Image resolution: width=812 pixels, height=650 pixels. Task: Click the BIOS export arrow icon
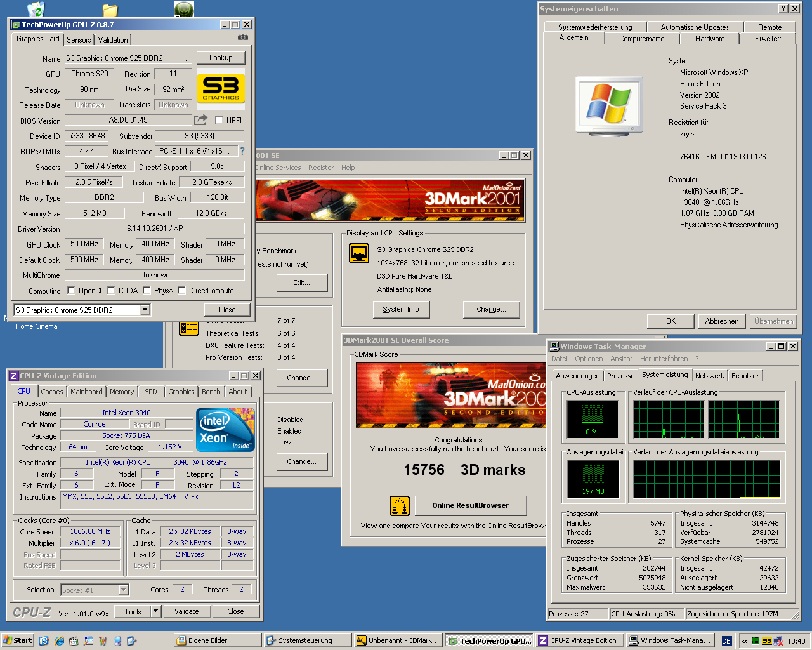(x=201, y=119)
